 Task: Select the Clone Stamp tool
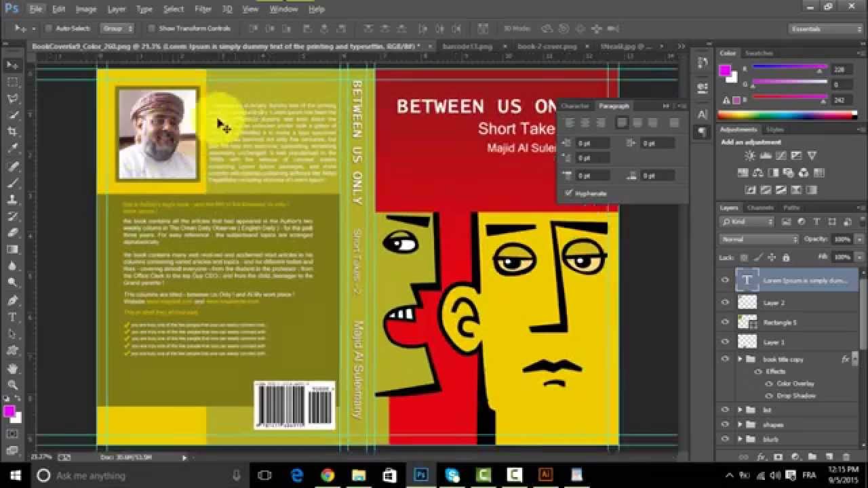(x=12, y=200)
